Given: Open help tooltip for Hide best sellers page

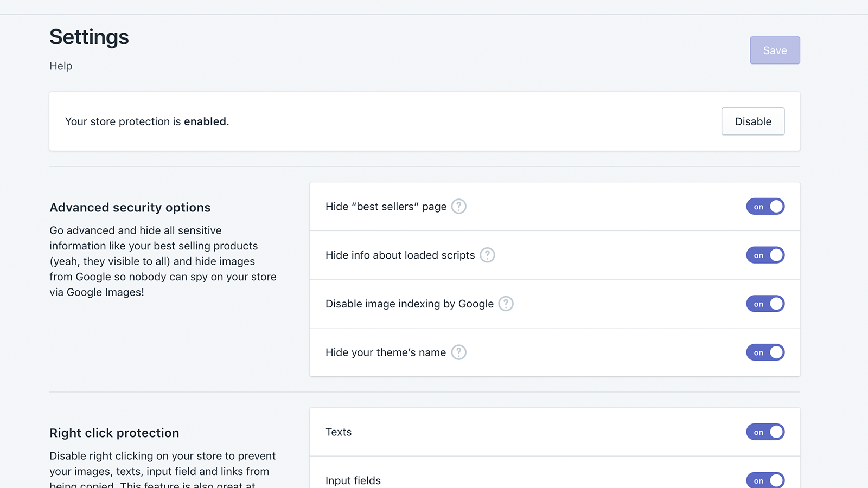Looking at the screenshot, I should point(458,207).
